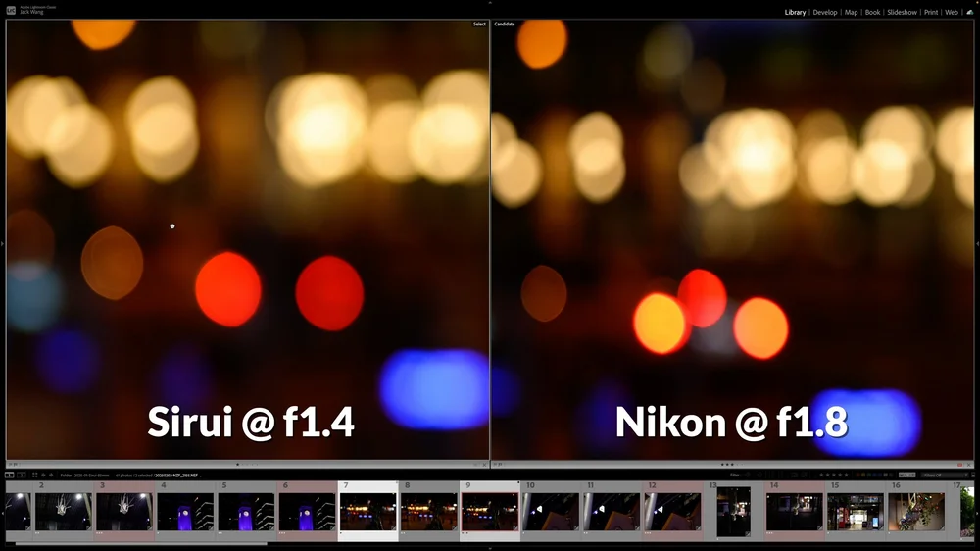
Task: Click the Candidate image in compare view
Action: (732, 239)
